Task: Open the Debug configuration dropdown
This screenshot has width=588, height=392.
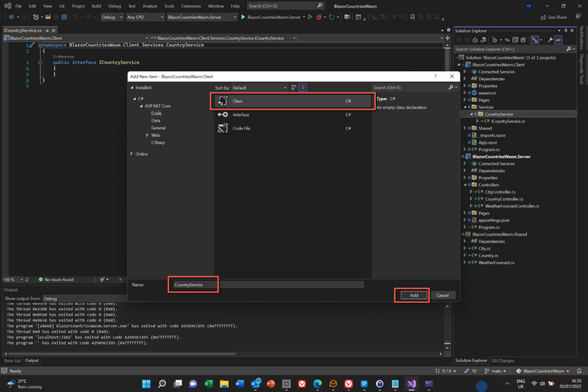Action: [x=112, y=17]
